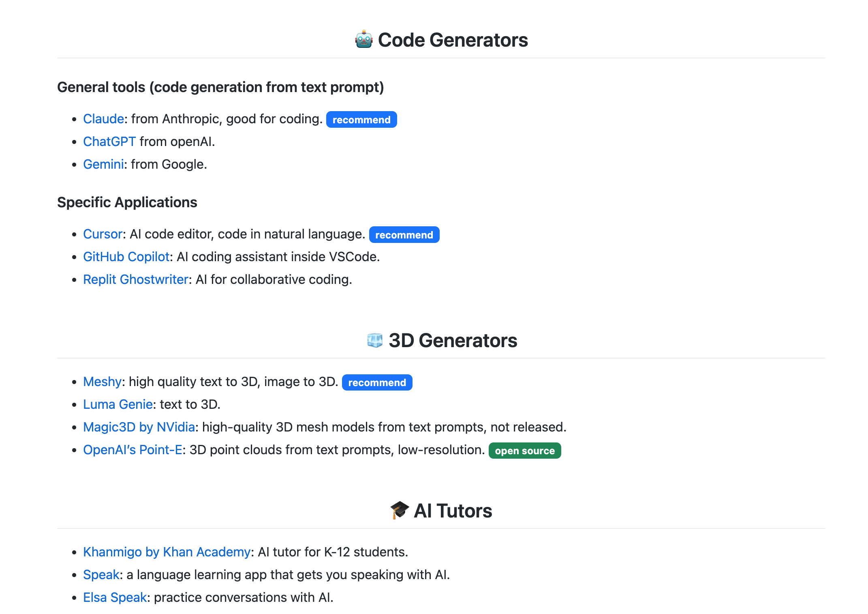Screen dimensions: 868x614
Task: Open the Magic3D by NVidia link
Action: tap(139, 427)
